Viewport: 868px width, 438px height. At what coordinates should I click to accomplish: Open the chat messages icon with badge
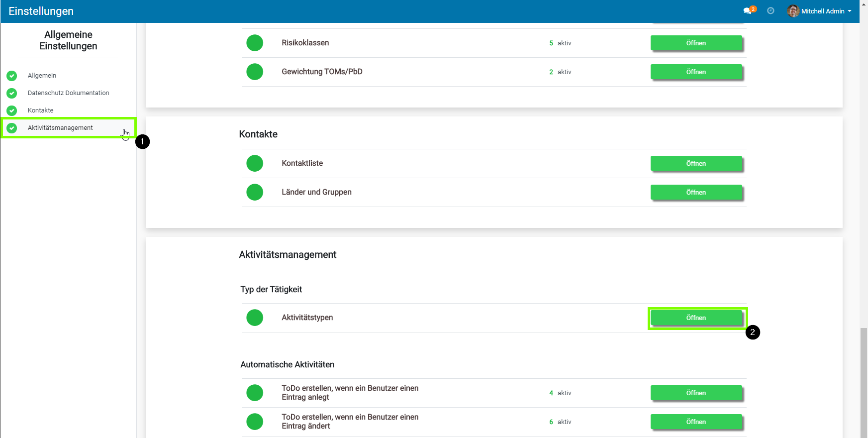[748, 11]
